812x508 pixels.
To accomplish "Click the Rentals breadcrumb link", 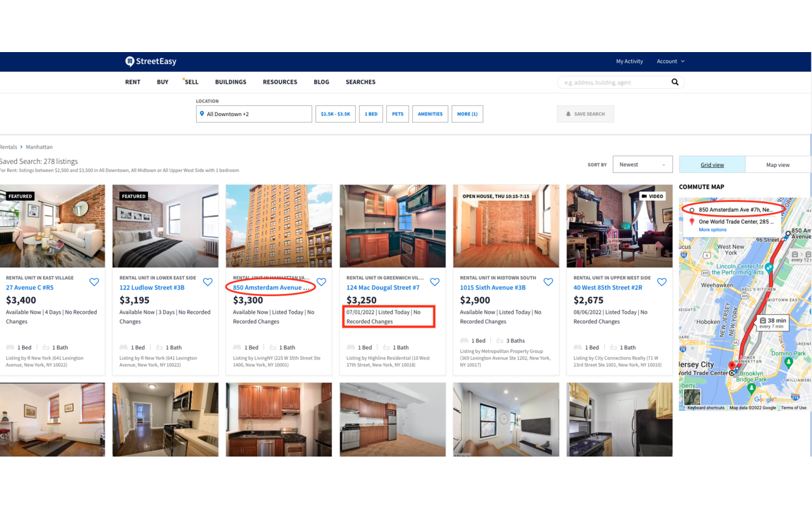I will 9,147.
